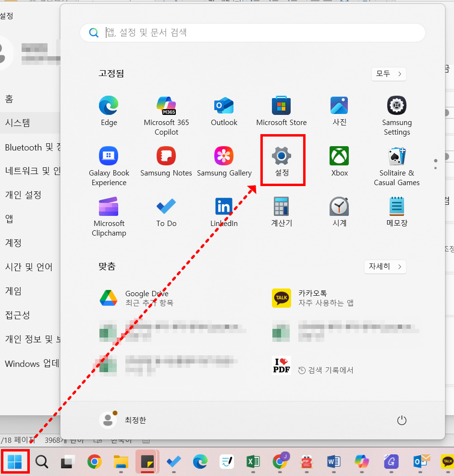Open 개인 정보 category in Settings sidebar
The image size is (454, 476).
pyautogui.click(x=33, y=339)
